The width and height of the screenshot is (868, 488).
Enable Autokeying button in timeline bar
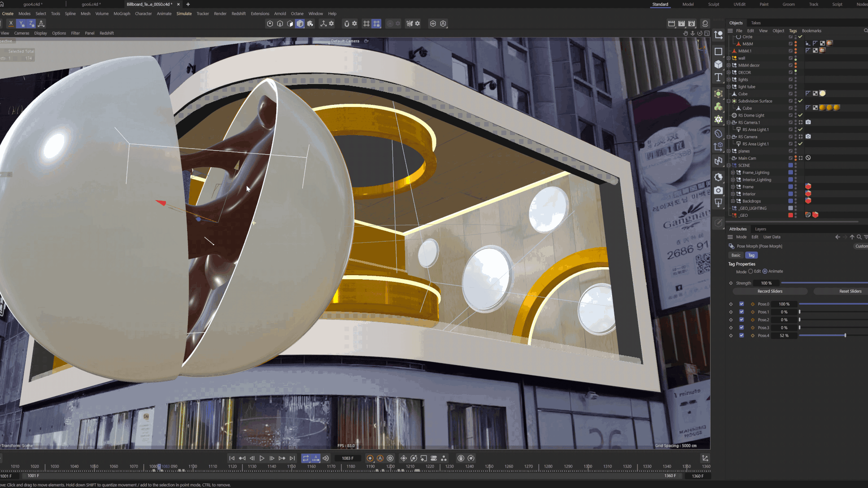pos(380,458)
